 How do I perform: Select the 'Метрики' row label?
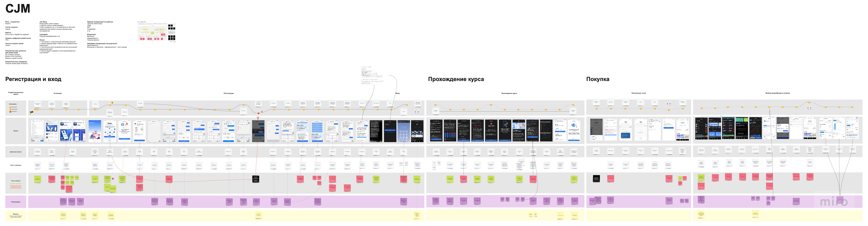(16, 214)
